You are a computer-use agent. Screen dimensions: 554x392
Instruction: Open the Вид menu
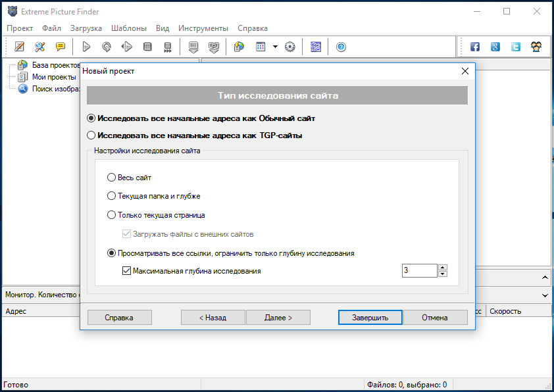[163, 28]
